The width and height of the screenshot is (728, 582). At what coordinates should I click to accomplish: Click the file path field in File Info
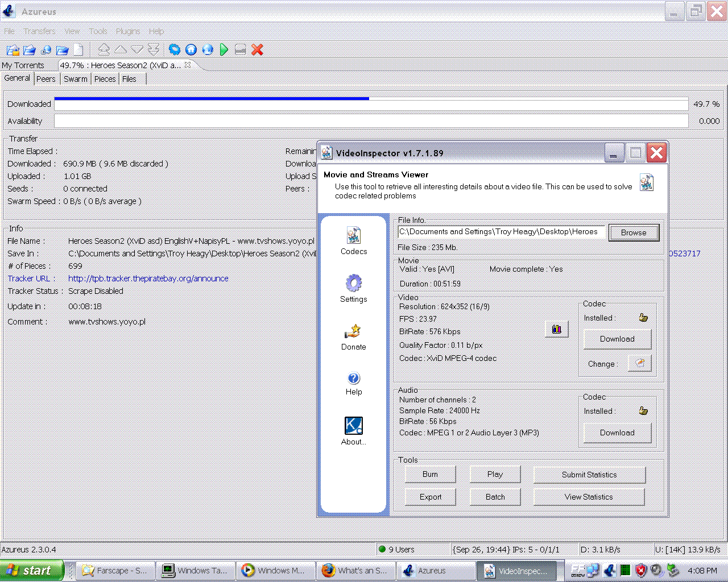coord(501,232)
